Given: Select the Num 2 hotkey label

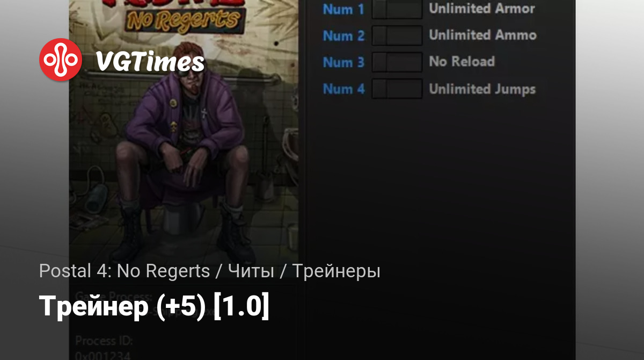Looking at the screenshot, I should (343, 36).
